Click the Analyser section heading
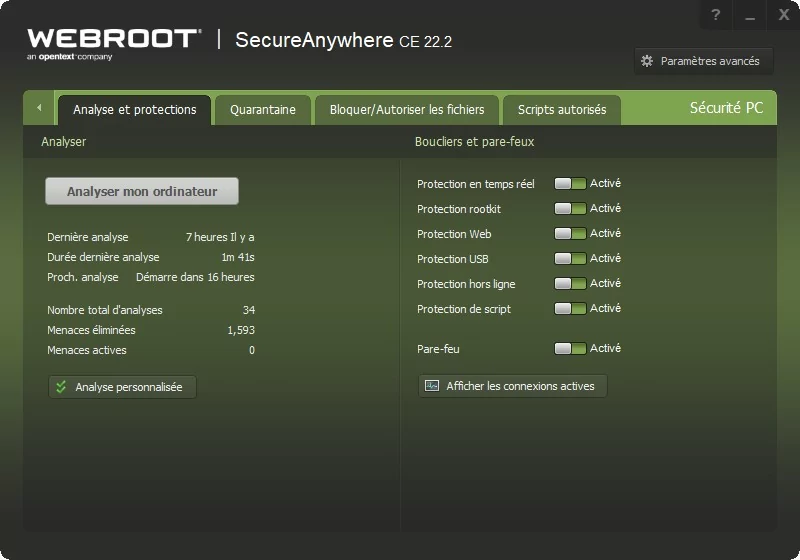This screenshot has width=800, height=560. [x=64, y=142]
